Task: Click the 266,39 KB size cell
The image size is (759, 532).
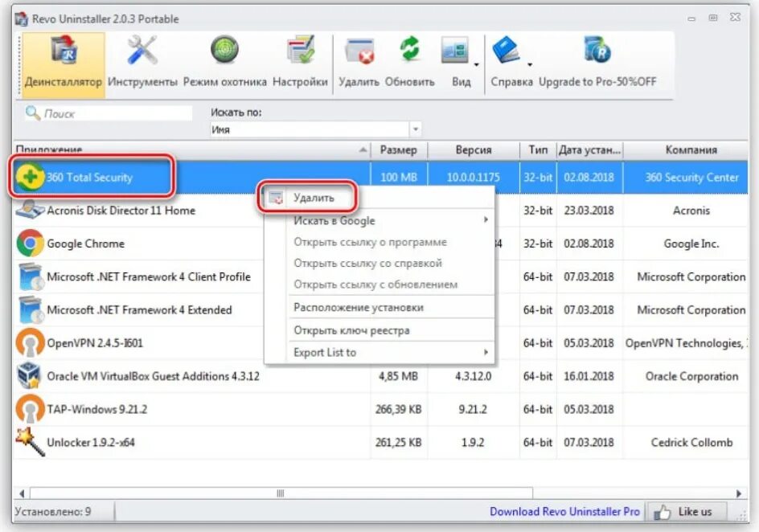Action: 398,409
